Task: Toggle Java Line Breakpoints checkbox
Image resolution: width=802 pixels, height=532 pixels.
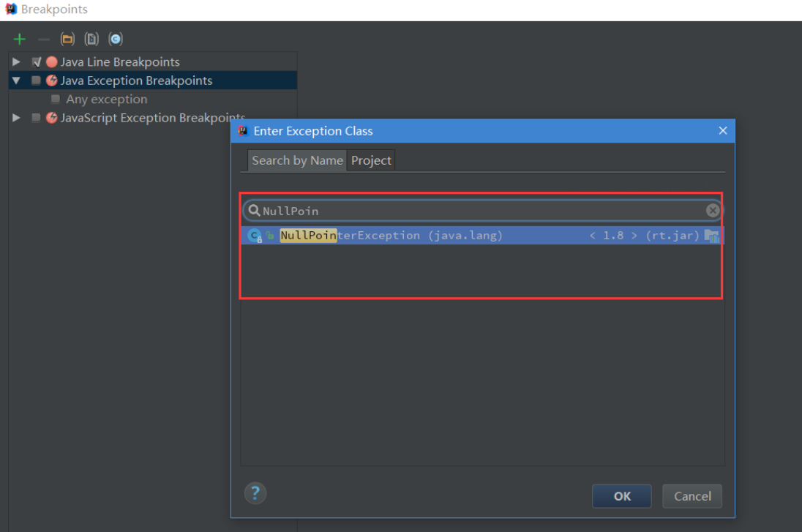Action: (37, 62)
